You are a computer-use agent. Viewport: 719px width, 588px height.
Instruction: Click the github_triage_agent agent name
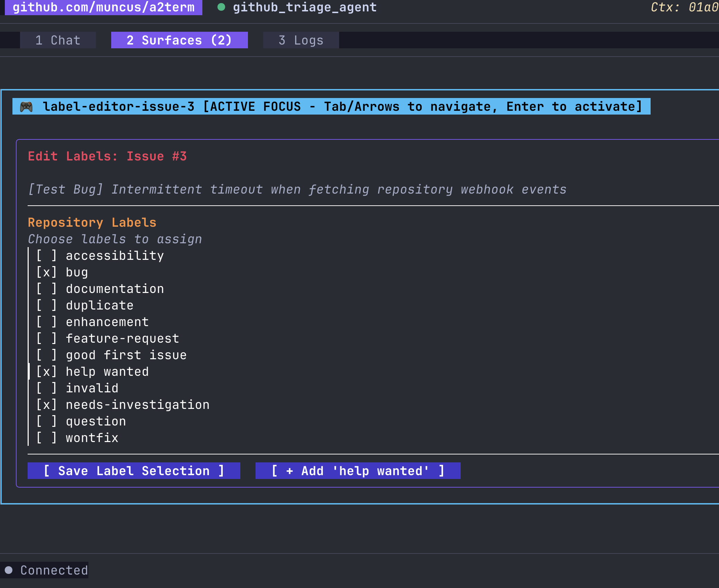[x=305, y=7]
